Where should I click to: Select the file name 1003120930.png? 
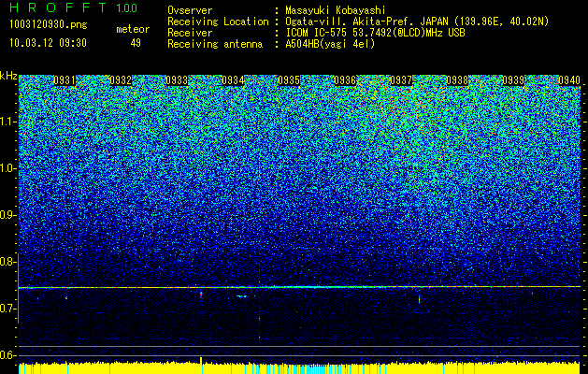tap(49, 25)
